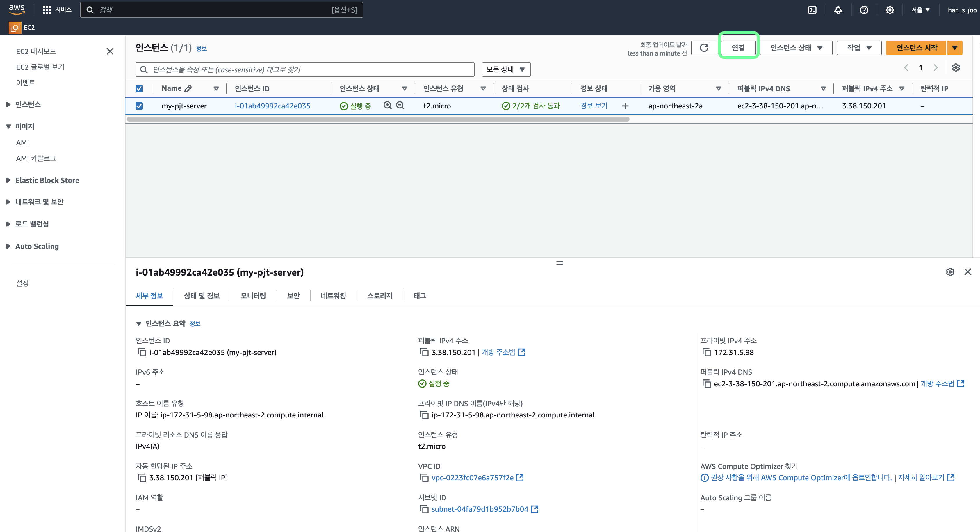The image size is (980, 532).
Task: Close the EC2 sidebar navigation
Action: click(110, 51)
